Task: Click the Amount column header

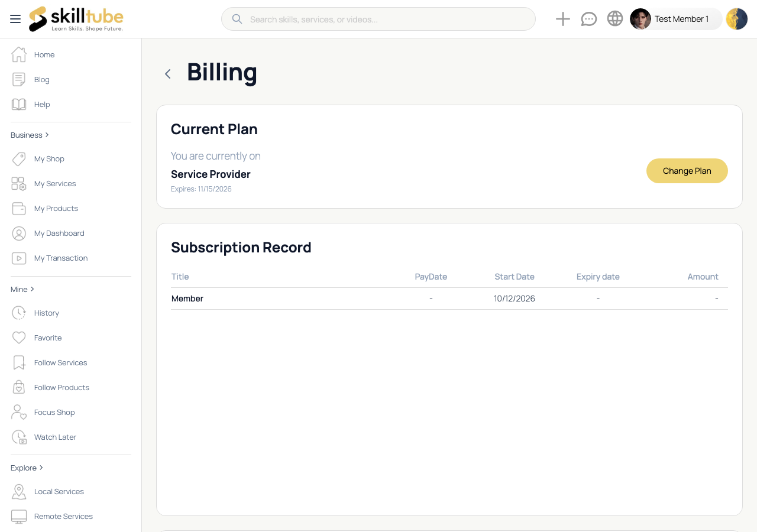Action: pyautogui.click(x=703, y=277)
